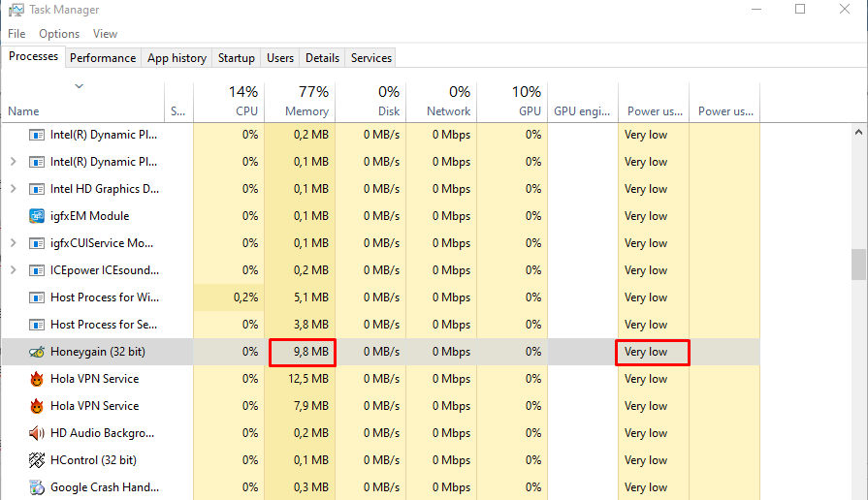
Task: Switch to the App history tab
Action: [177, 58]
